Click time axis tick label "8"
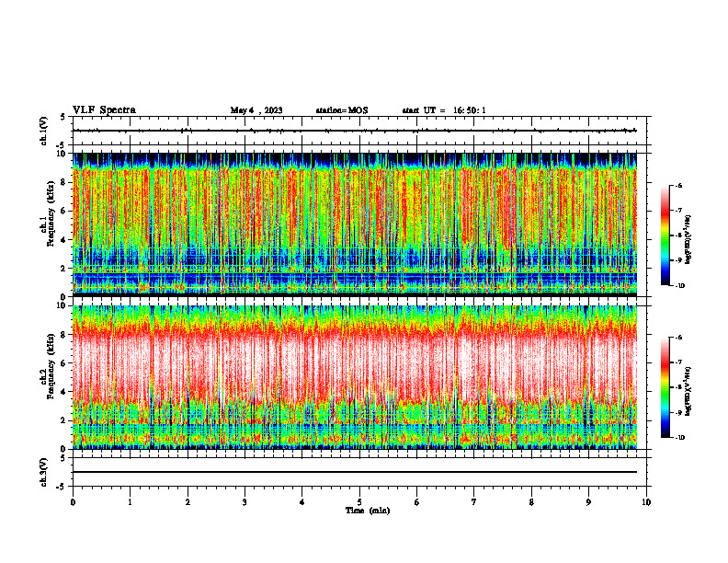The image size is (728, 563). coord(531,502)
